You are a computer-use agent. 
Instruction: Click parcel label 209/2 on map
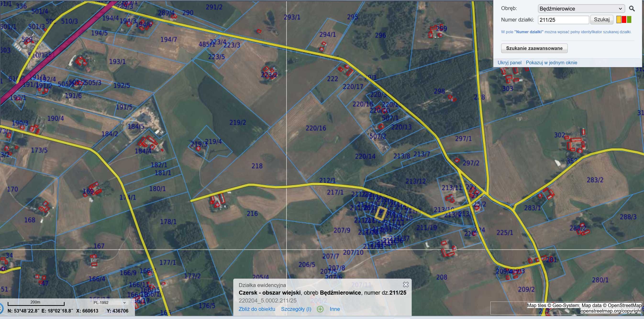pos(526,289)
